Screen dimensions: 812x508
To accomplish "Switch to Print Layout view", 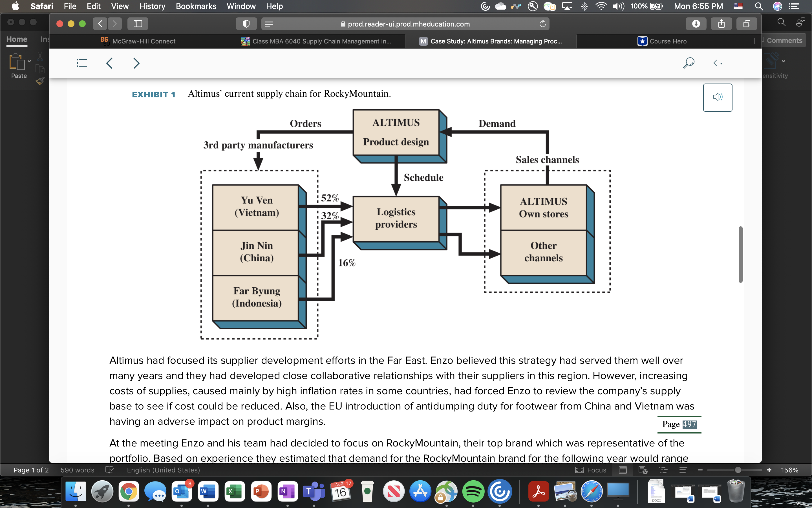I will [623, 470].
